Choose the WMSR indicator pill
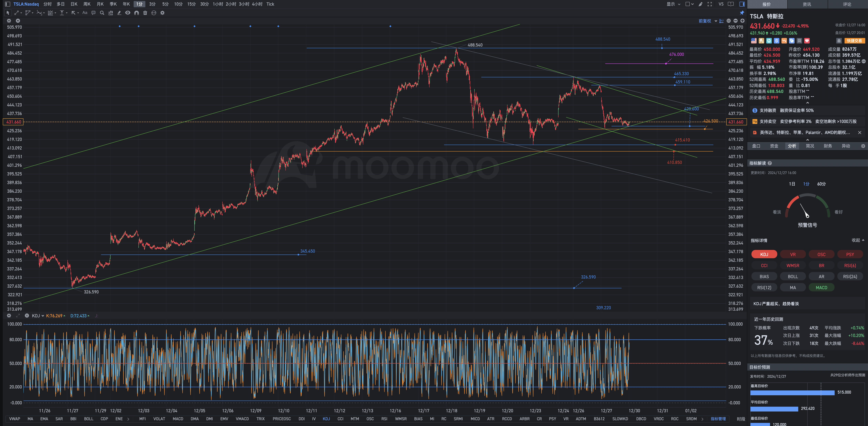Viewport: 868px width, 426px height. (792, 265)
